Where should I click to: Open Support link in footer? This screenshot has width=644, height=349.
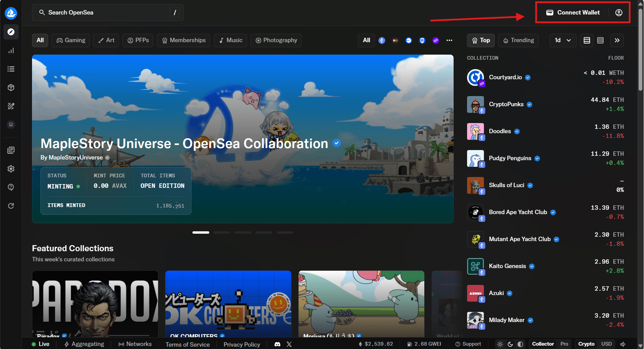468,344
